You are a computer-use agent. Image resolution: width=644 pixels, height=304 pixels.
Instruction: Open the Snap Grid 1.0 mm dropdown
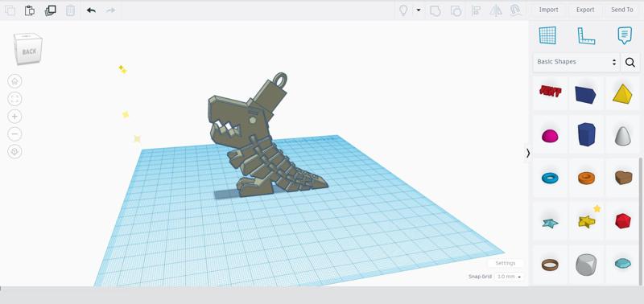tap(510, 277)
